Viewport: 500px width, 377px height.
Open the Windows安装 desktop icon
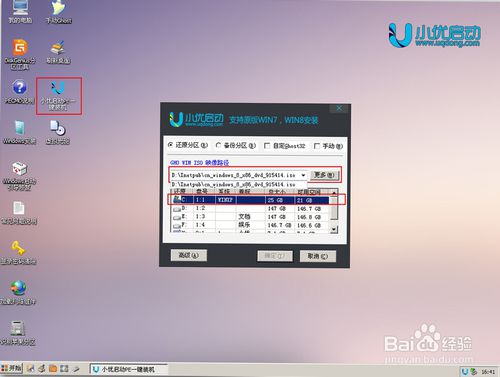(19, 132)
